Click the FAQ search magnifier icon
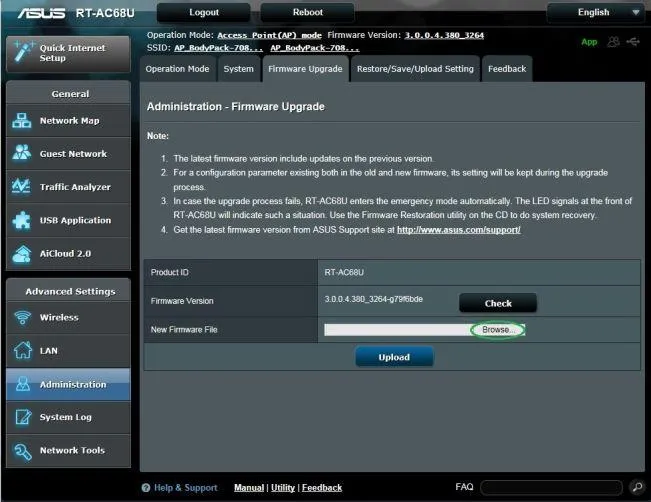The image size is (651, 502). pos(637,487)
